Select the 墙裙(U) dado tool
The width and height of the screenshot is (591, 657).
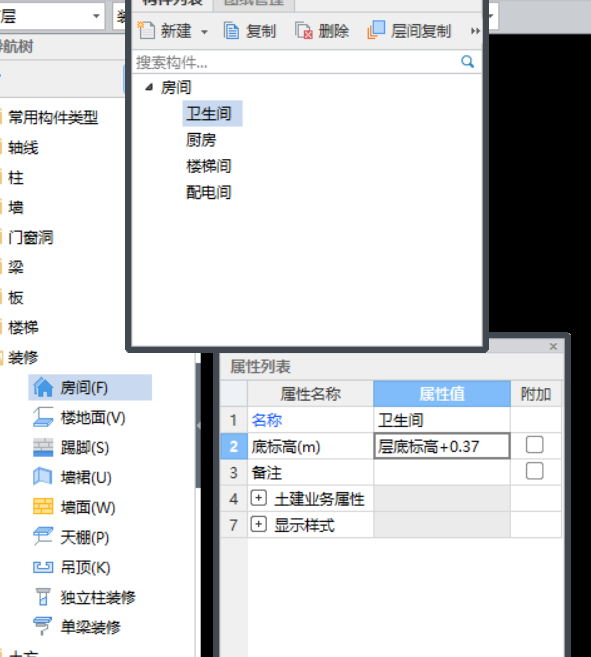[x=73, y=478]
